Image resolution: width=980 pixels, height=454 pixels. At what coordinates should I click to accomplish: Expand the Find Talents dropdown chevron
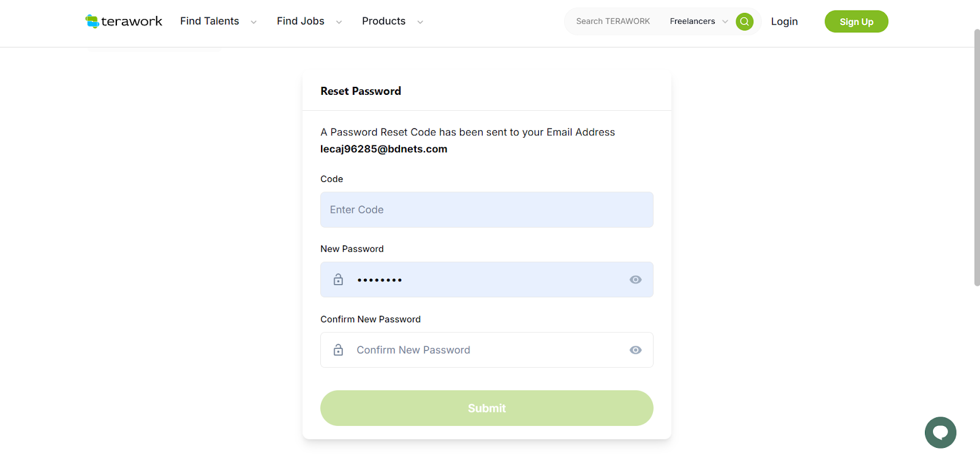[x=254, y=22]
